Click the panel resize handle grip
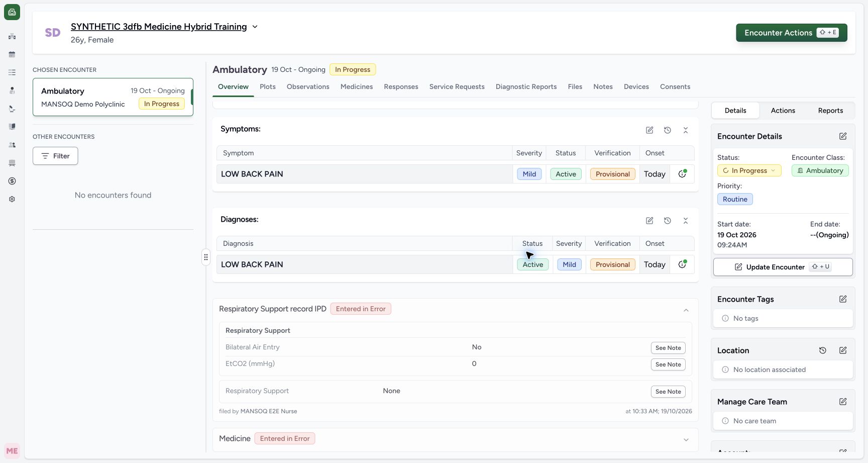The height and width of the screenshot is (463, 868). coord(205,257)
